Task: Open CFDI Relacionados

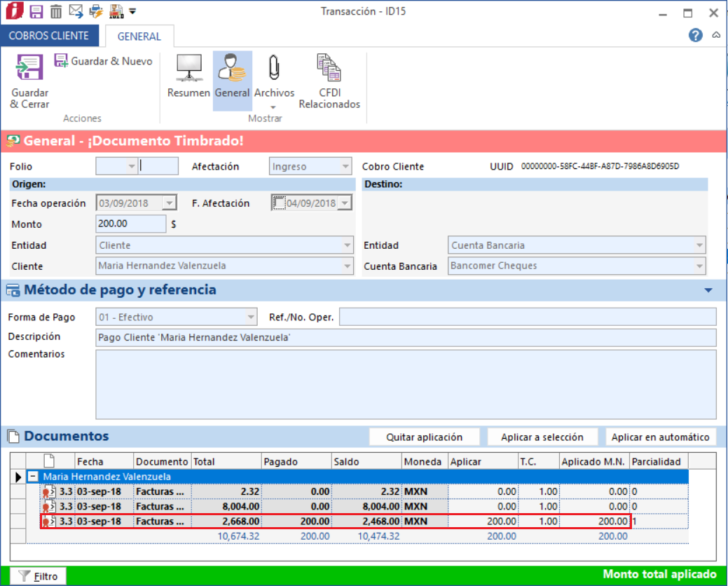Action: coord(329,81)
